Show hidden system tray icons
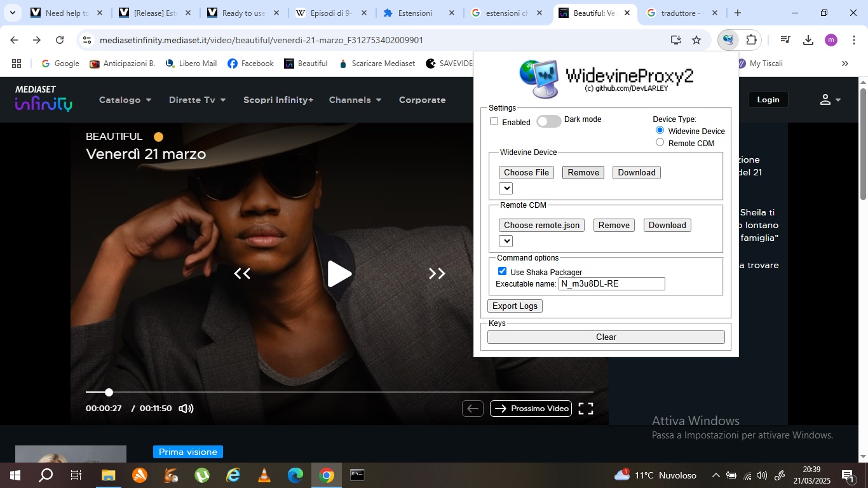Image resolution: width=868 pixels, height=488 pixels. (x=715, y=475)
